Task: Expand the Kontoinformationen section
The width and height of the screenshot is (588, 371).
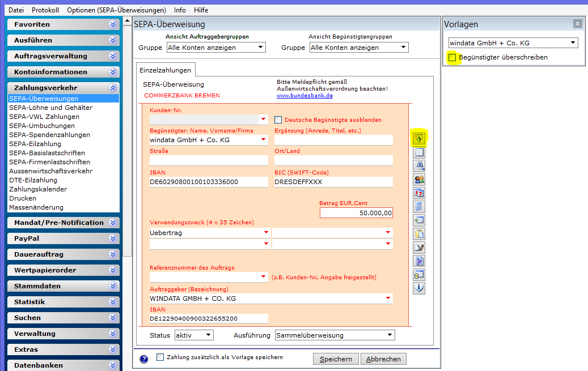Action: pyautogui.click(x=64, y=72)
